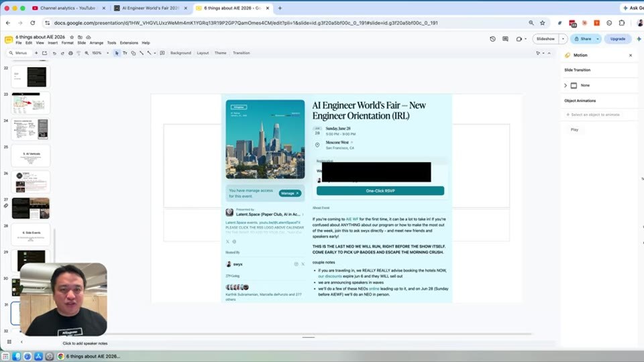Open the record camera dropdown arrow
The width and height of the screenshot is (644, 362).
525,39
